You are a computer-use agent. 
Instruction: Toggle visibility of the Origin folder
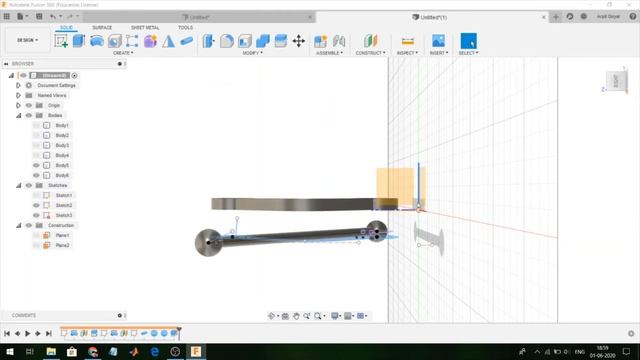[29, 105]
